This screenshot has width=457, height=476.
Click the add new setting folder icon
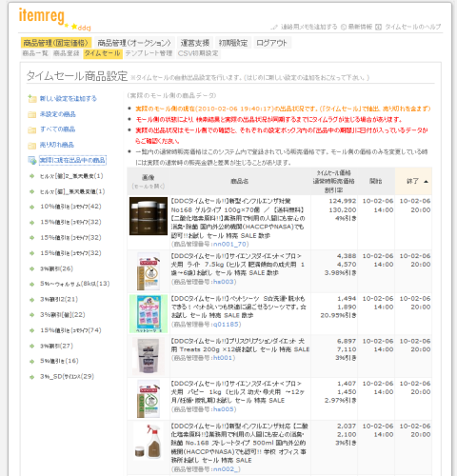click(31, 99)
